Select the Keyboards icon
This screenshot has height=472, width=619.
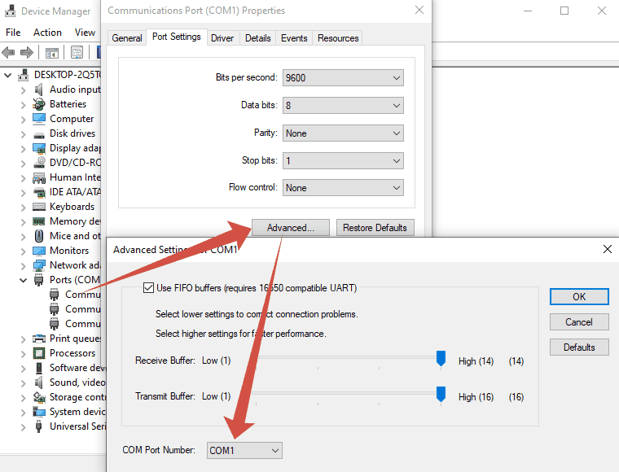click(39, 207)
